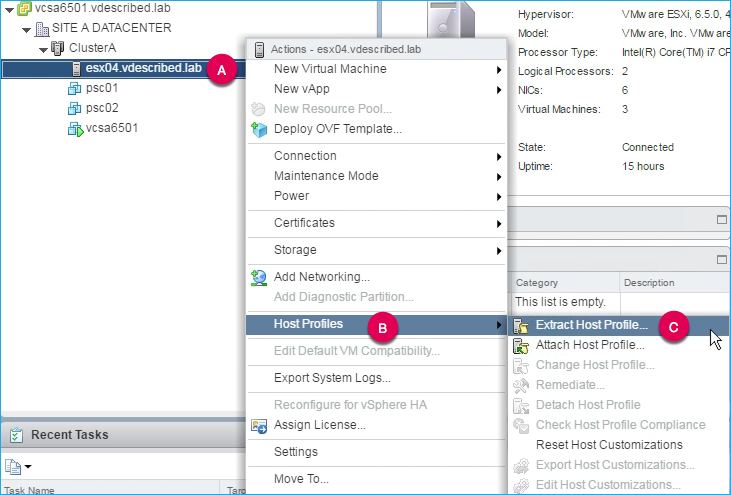Open the Host Profiles submenu

376,324
